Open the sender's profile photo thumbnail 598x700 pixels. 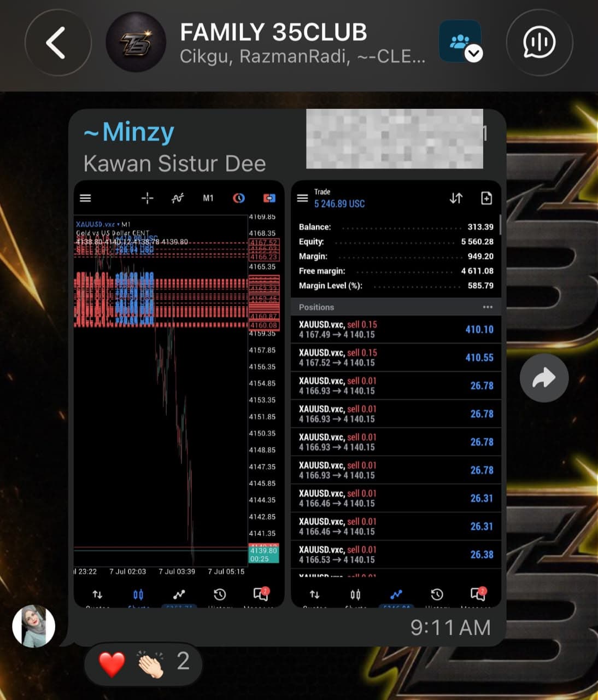pyautogui.click(x=34, y=626)
